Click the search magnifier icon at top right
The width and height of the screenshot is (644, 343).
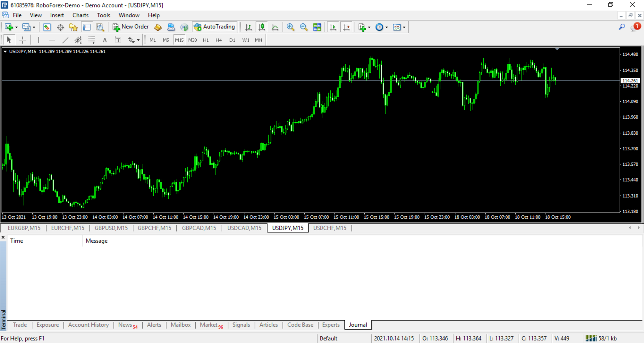(x=622, y=27)
